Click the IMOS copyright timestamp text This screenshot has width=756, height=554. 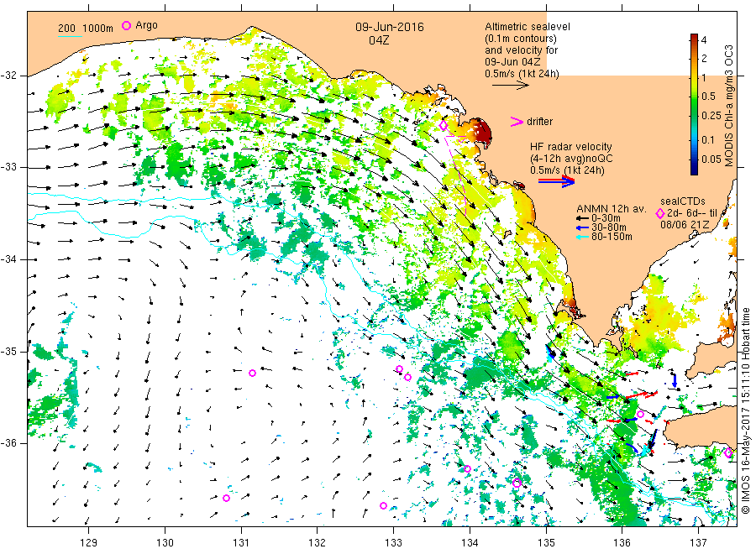pos(746,410)
